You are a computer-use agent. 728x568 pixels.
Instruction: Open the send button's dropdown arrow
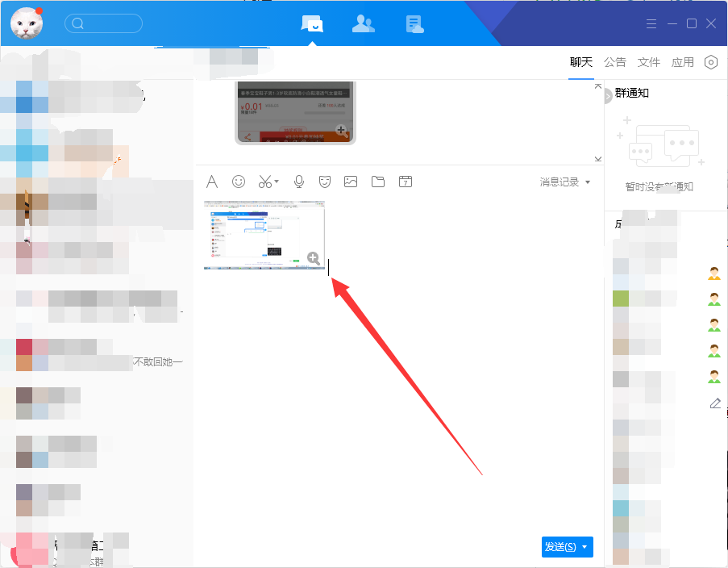[x=584, y=547]
